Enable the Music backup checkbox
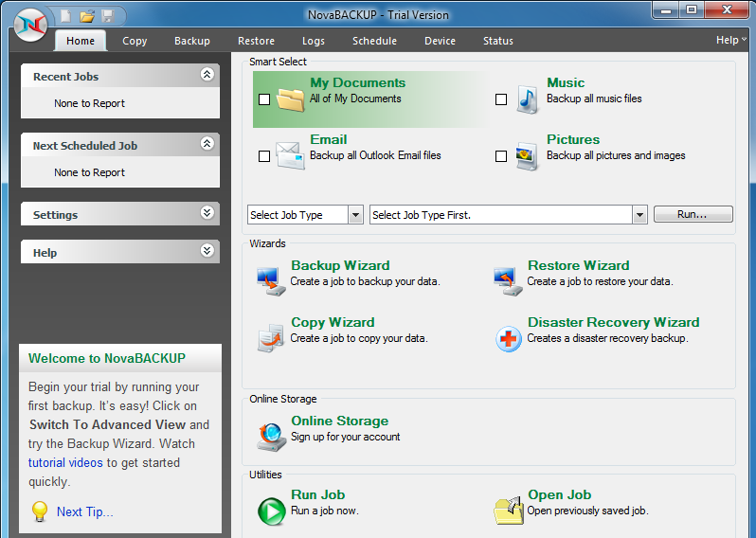Viewport: 756px width, 538px height. tap(501, 99)
